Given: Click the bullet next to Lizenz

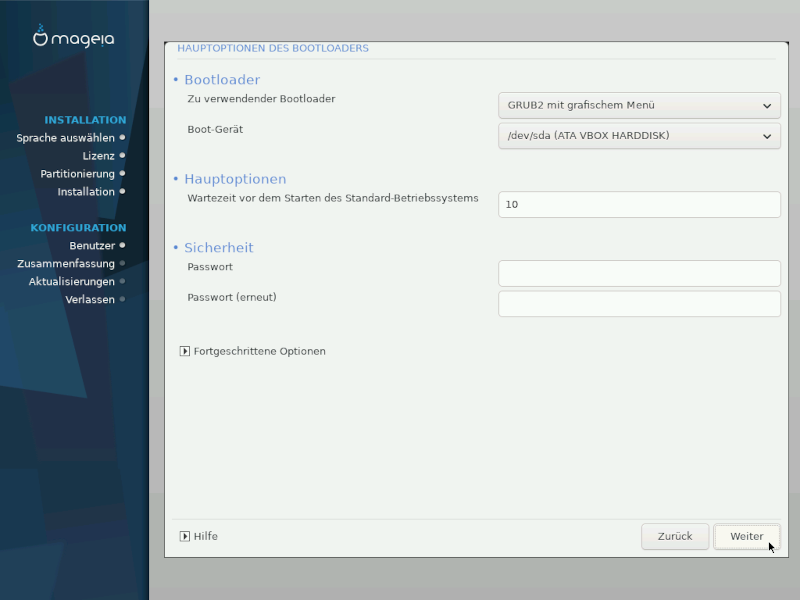Looking at the screenshot, I should pyautogui.click(x=122, y=156).
